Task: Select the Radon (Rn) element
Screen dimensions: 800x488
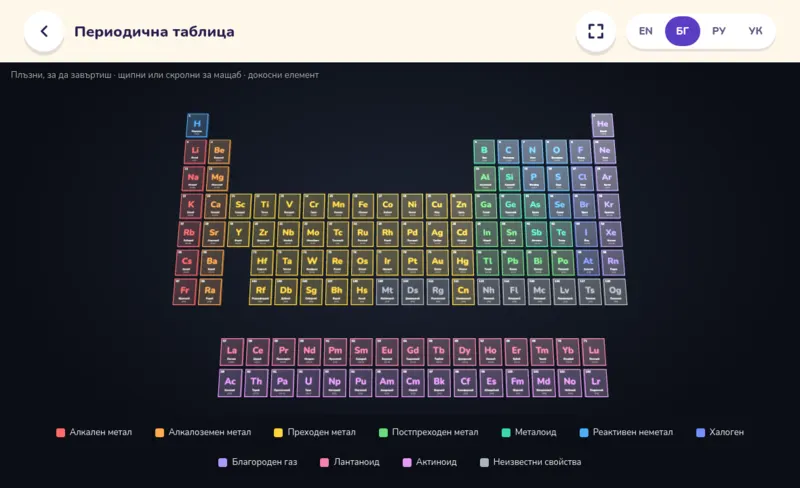Action: (613, 262)
